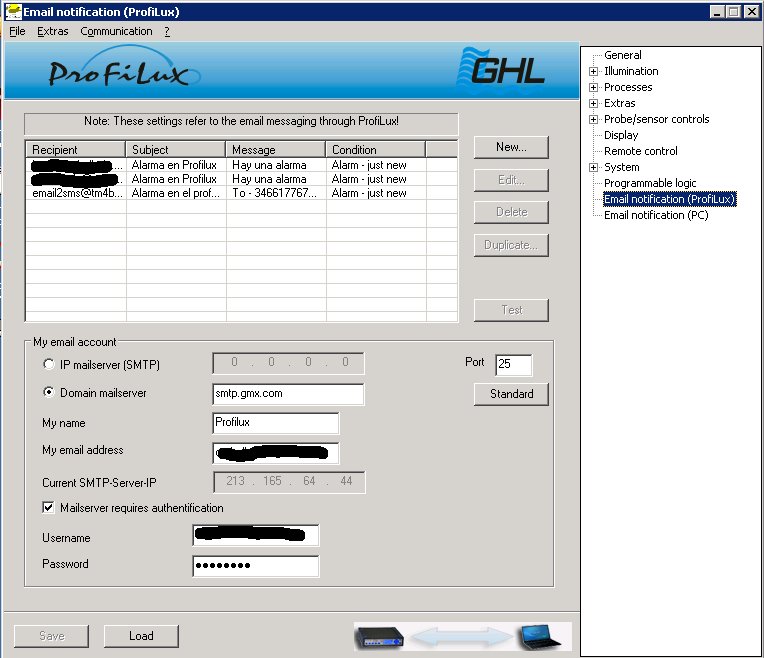This screenshot has width=764, height=658.
Task: Select Email notification (ProfiLux) tree item
Action: (669, 199)
